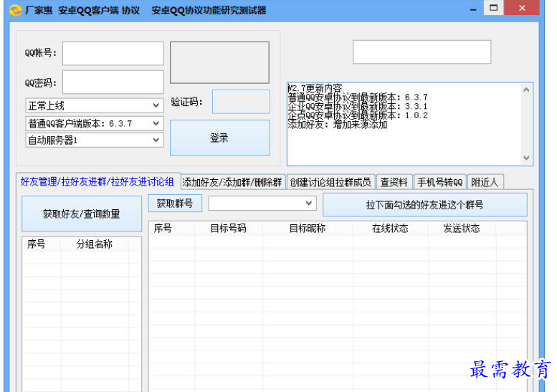Image resolution: width=557 pixels, height=392 pixels.
Task: Open the 附近人 tab
Action: click(484, 182)
